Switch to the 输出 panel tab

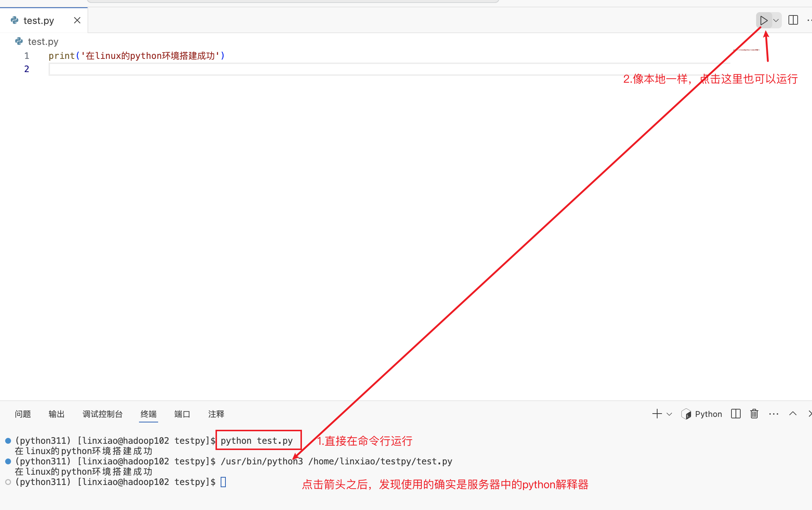tap(57, 414)
